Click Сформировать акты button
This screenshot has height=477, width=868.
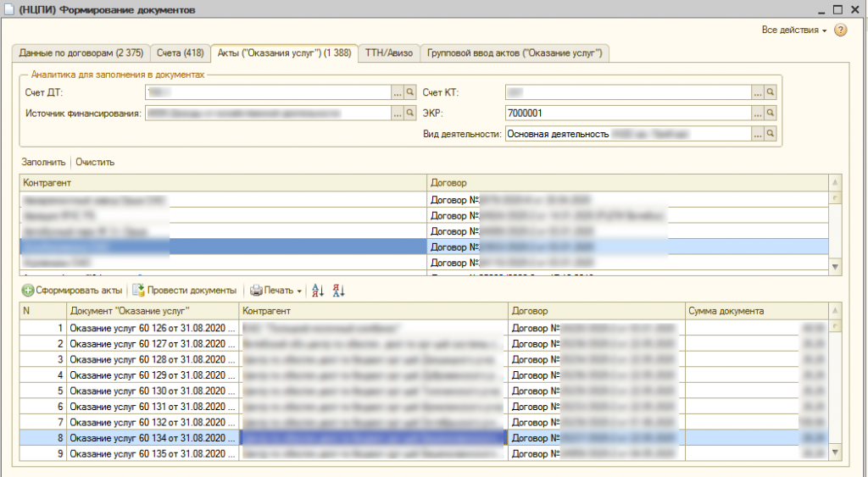(x=73, y=291)
